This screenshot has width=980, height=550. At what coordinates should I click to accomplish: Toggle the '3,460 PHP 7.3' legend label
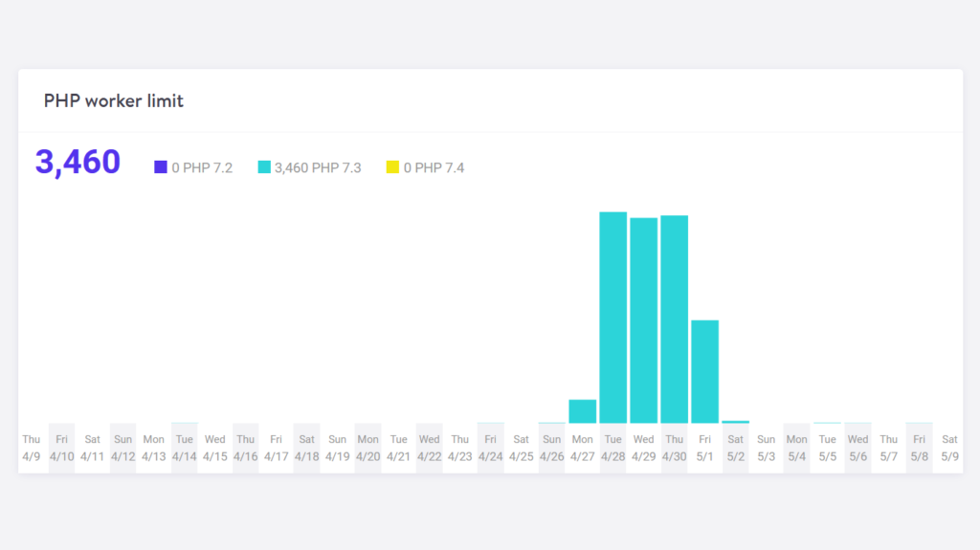pos(318,167)
